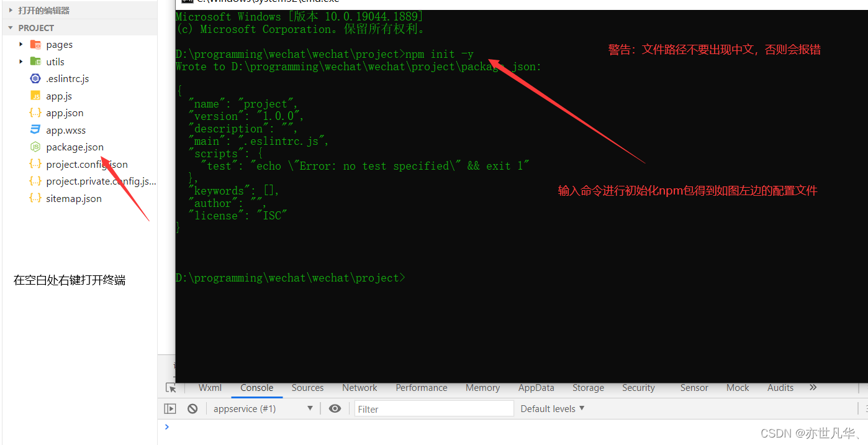
Task: Click the console Filter input field
Action: pyautogui.click(x=433, y=408)
